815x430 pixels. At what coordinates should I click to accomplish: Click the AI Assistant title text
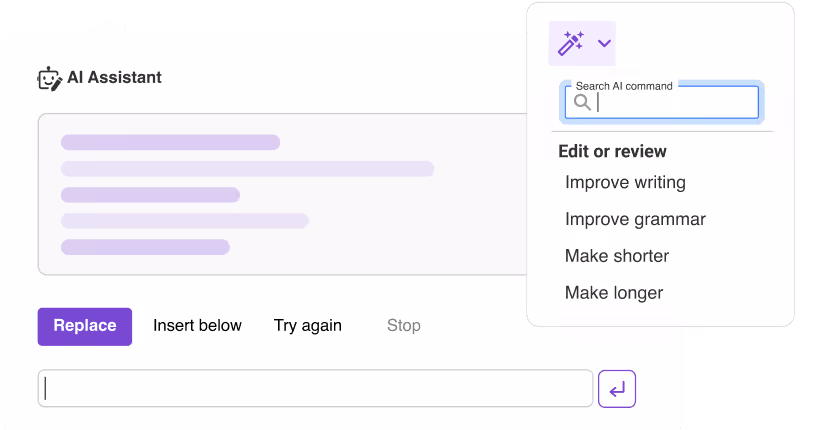[x=114, y=78]
